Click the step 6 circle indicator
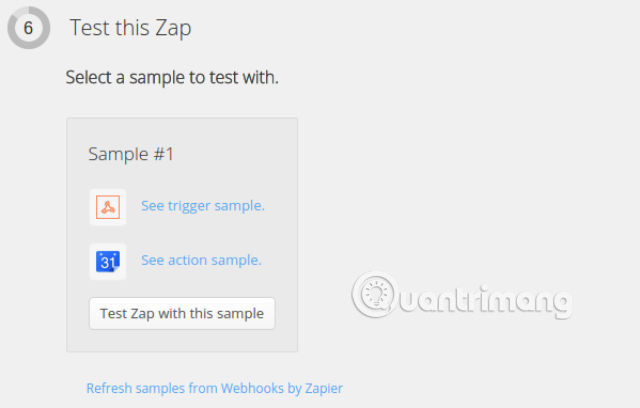The height and width of the screenshot is (408, 640). (29, 28)
